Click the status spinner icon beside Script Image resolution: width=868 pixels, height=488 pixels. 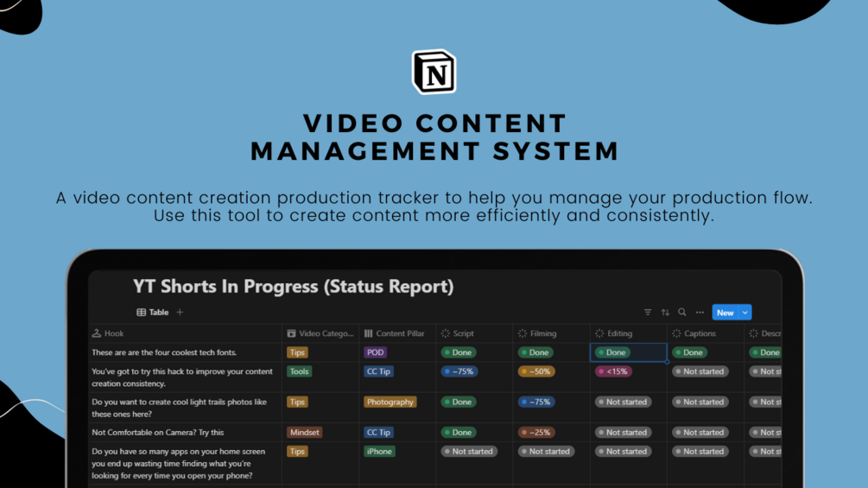[x=445, y=333]
